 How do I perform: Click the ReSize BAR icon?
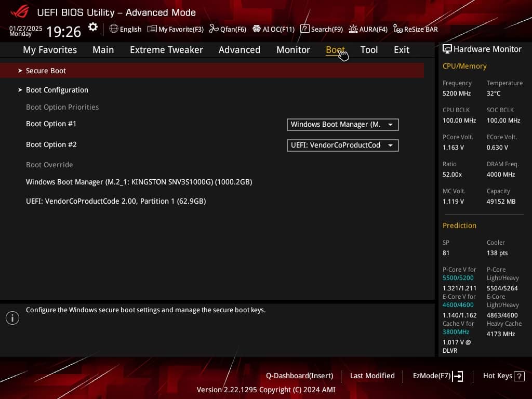tap(397, 29)
